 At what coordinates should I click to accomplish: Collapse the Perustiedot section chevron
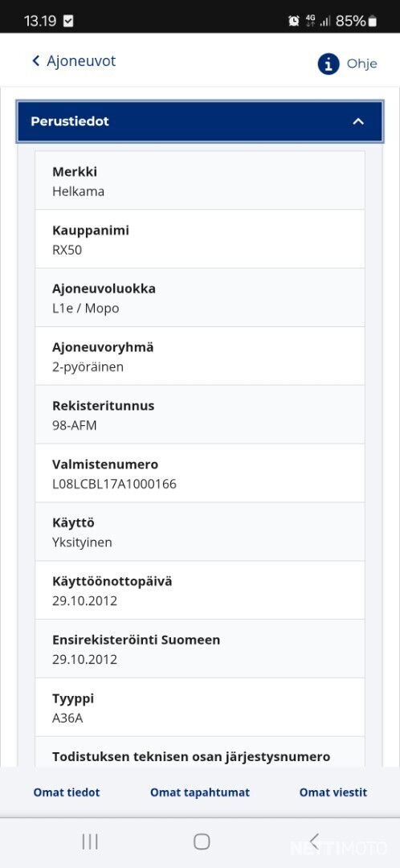pos(358,121)
